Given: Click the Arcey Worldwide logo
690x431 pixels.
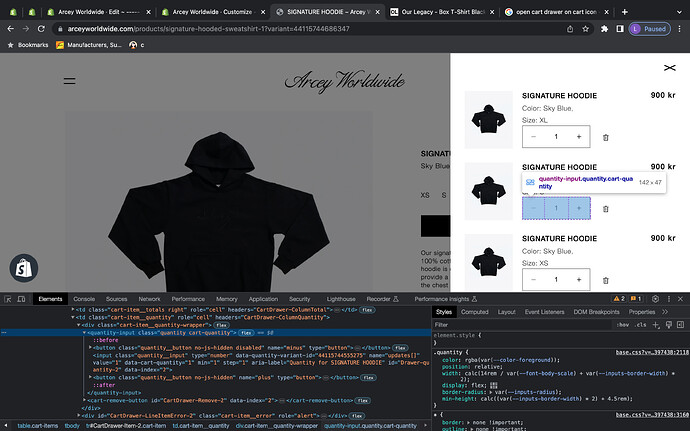Looking at the screenshot, I should point(345,81).
